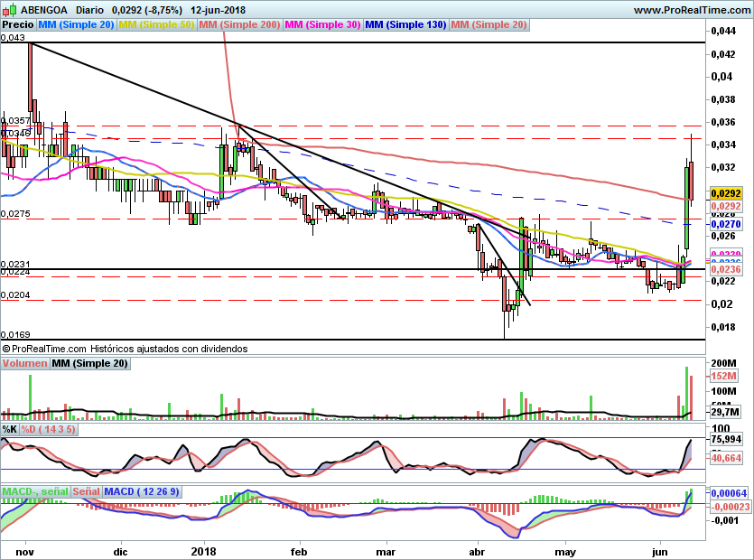Click the Volumen indicator label
This screenshot has width=754, height=560.
24,363
